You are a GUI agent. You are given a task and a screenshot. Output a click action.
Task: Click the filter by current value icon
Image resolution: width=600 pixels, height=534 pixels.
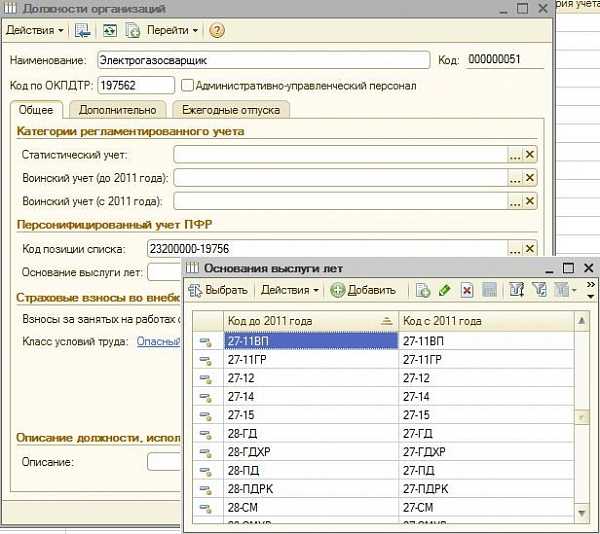540,290
